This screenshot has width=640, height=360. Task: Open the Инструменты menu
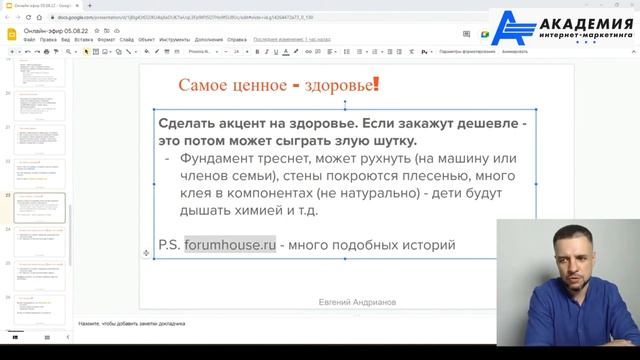pyautogui.click(x=174, y=40)
